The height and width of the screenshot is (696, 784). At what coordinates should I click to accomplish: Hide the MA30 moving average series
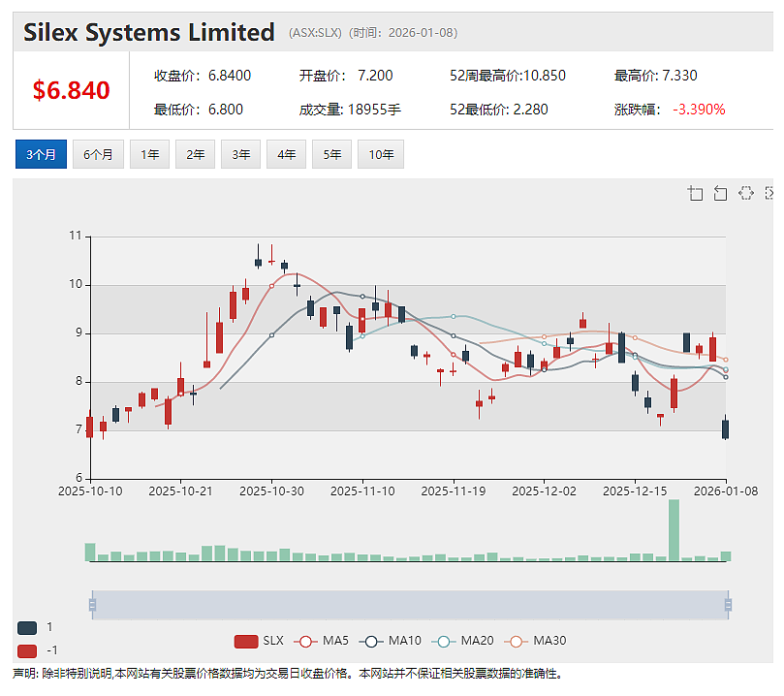(x=535, y=641)
